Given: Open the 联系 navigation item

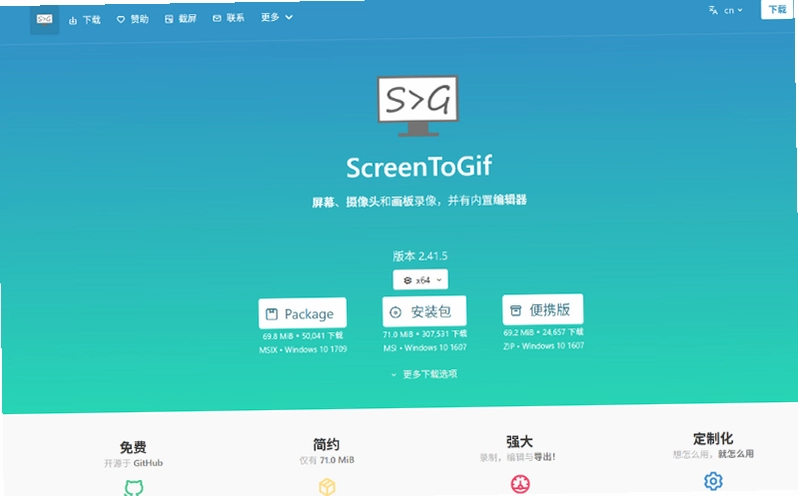Looking at the screenshot, I should click(228, 18).
